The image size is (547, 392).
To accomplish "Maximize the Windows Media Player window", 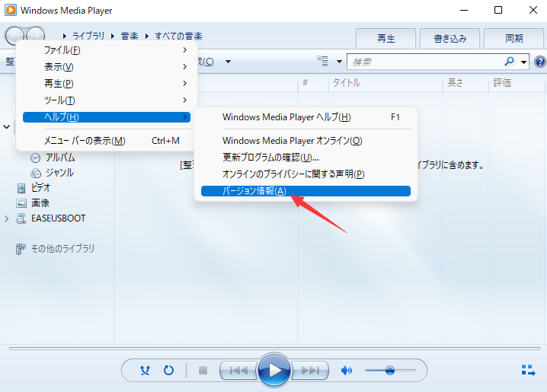I will click(498, 10).
